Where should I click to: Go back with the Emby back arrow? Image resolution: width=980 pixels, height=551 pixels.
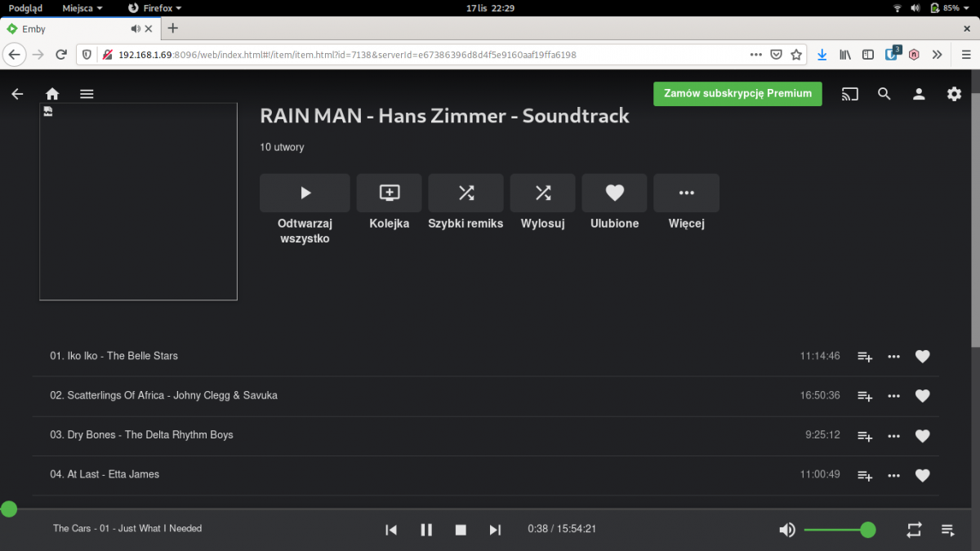[x=17, y=94]
